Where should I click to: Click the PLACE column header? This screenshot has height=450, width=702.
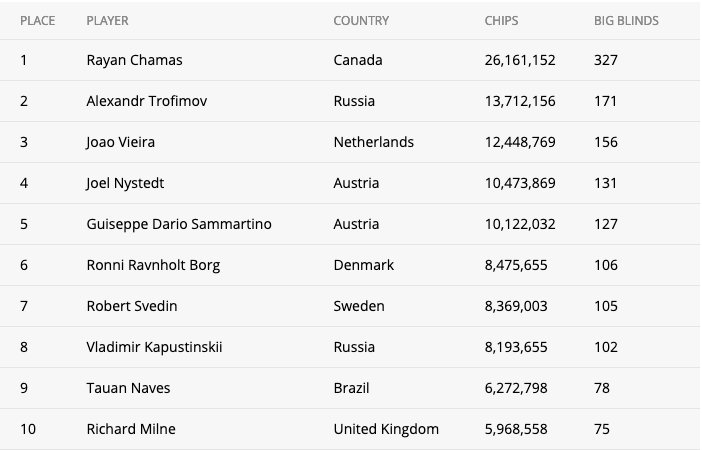click(38, 21)
